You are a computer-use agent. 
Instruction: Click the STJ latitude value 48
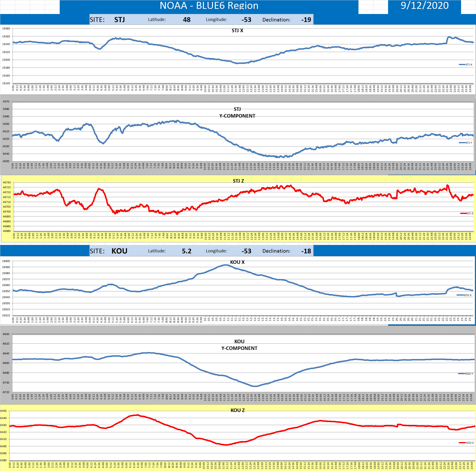point(187,20)
